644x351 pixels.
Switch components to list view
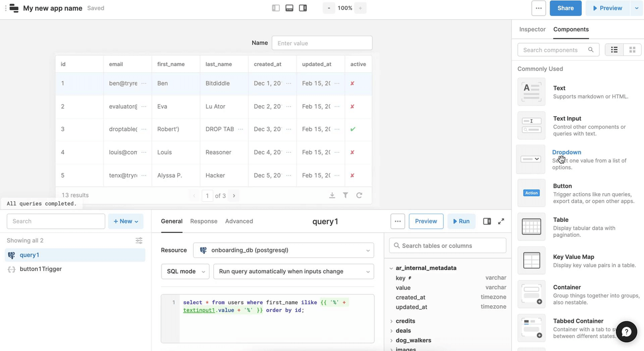pyautogui.click(x=614, y=50)
